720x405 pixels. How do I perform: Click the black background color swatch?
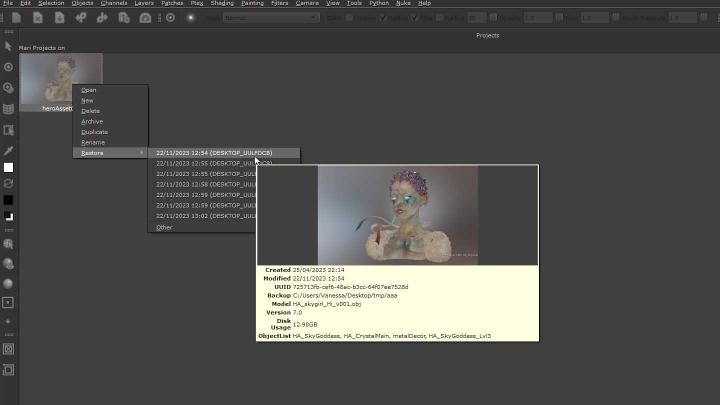8,200
